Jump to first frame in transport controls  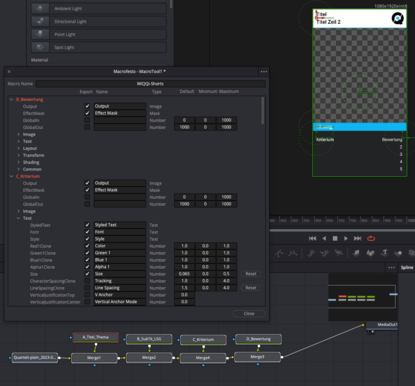click(x=312, y=238)
